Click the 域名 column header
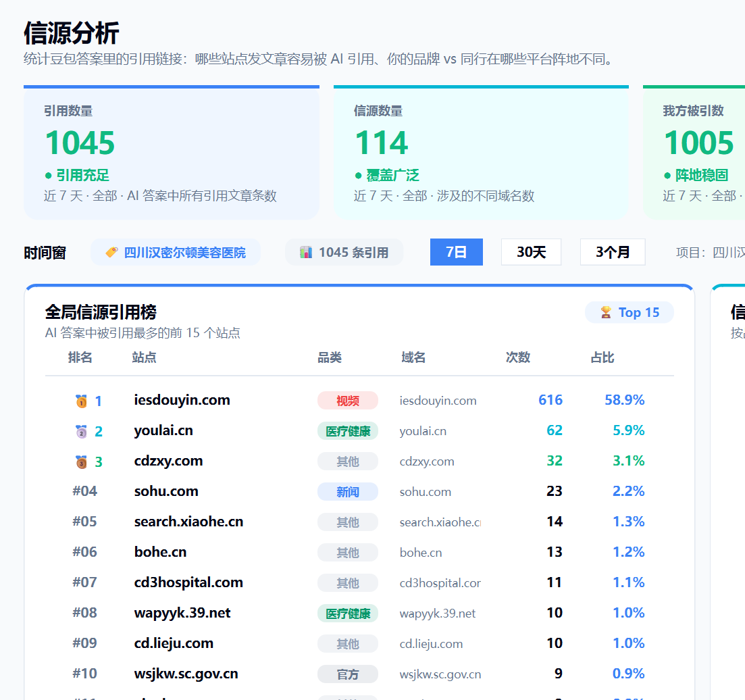The image size is (745, 700). coord(413,357)
